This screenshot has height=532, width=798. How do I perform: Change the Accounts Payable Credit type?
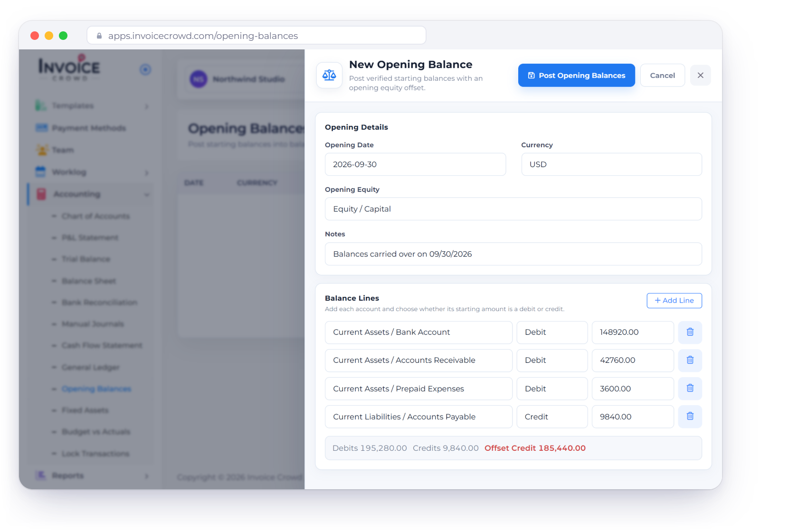(552, 417)
